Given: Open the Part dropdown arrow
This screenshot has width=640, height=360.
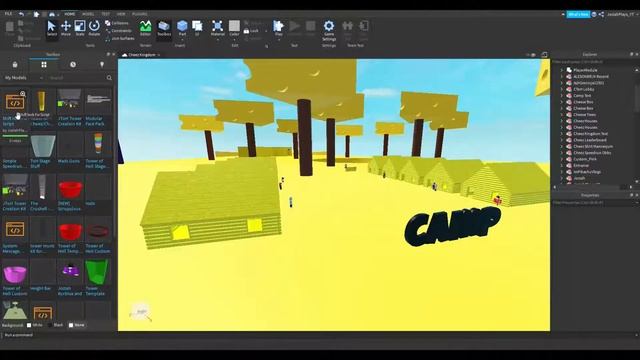Looking at the screenshot, I should click(x=182, y=40).
